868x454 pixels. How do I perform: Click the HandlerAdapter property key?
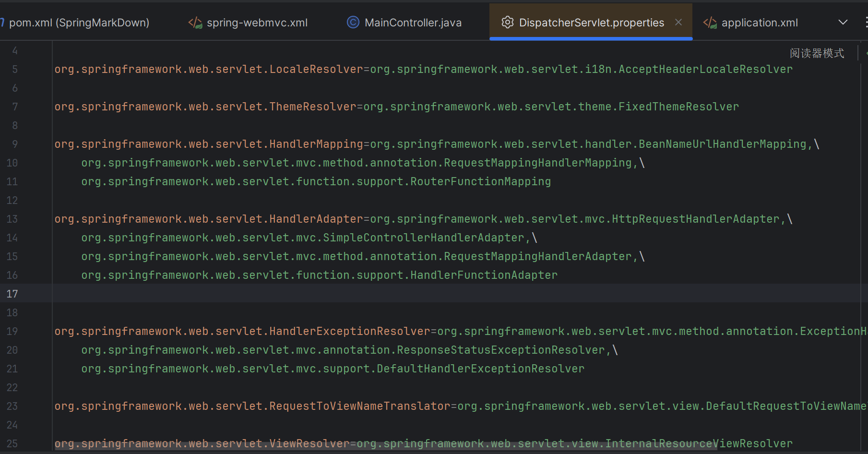(209, 219)
